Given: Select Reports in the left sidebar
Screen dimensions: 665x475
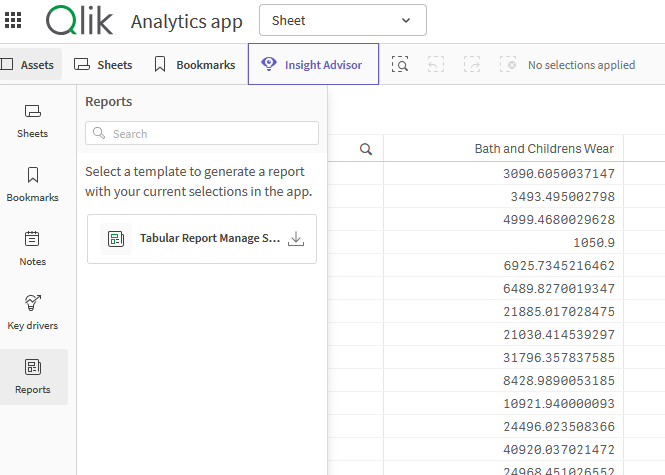Looking at the screenshot, I should tap(33, 376).
